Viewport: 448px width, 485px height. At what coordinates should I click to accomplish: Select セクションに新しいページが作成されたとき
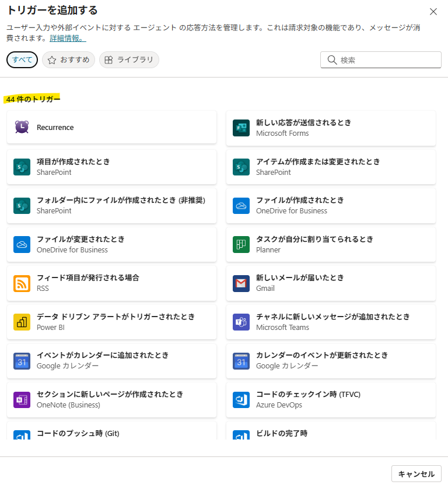click(x=111, y=400)
